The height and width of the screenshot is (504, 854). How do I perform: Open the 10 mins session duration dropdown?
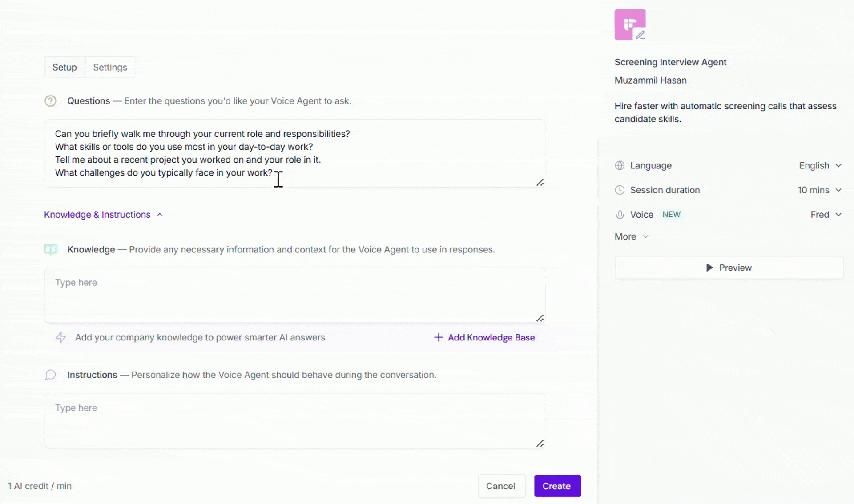(x=820, y=190)
